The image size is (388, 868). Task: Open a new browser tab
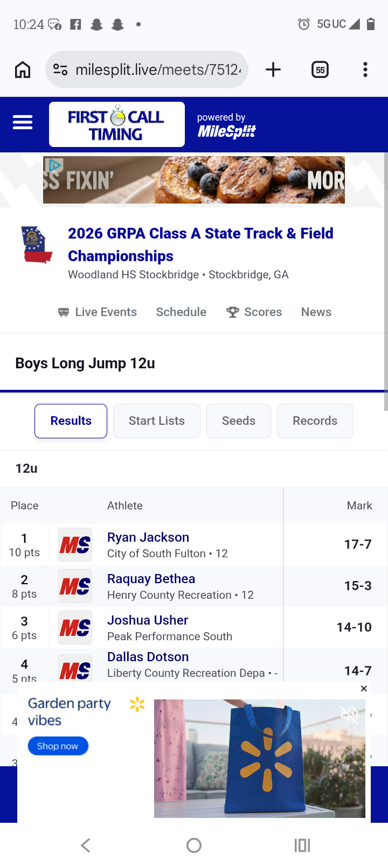tap(273, 69)
